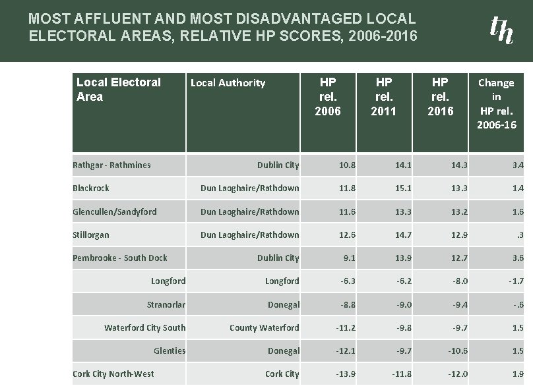The height and width of the screenshot is (392, 533).
Task: Select the 'Blackrock' cell
Action: [x=129, y=188]
